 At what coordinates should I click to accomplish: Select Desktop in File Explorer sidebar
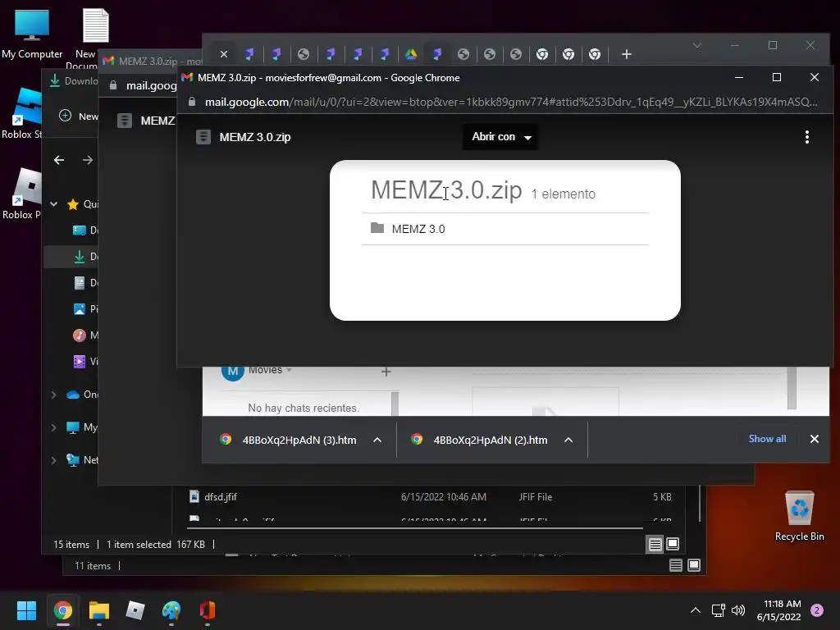click(x=84, y=231)
